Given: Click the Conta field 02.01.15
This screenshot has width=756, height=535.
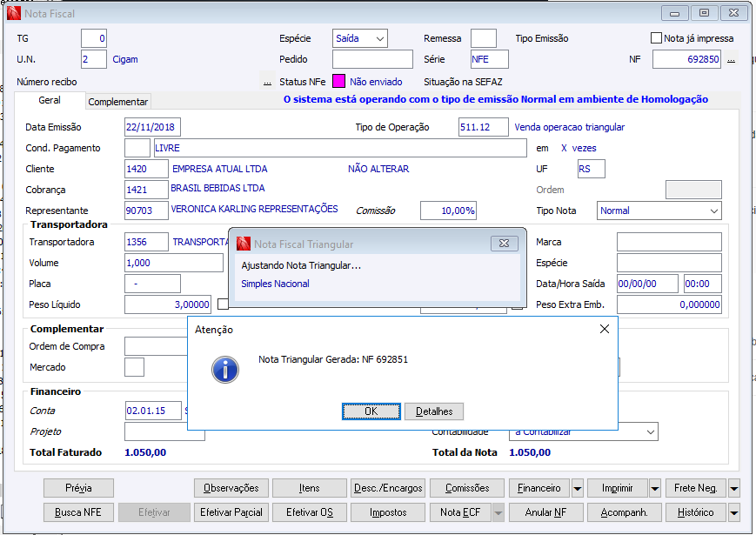Looking at the screenshot, I should (153, 411).
